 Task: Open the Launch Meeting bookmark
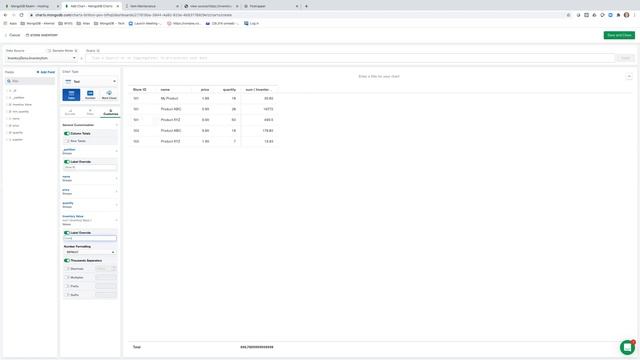(145, 23)
